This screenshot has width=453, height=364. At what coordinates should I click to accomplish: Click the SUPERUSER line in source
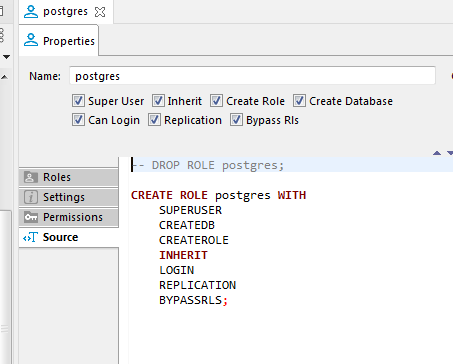pos(190,210)
